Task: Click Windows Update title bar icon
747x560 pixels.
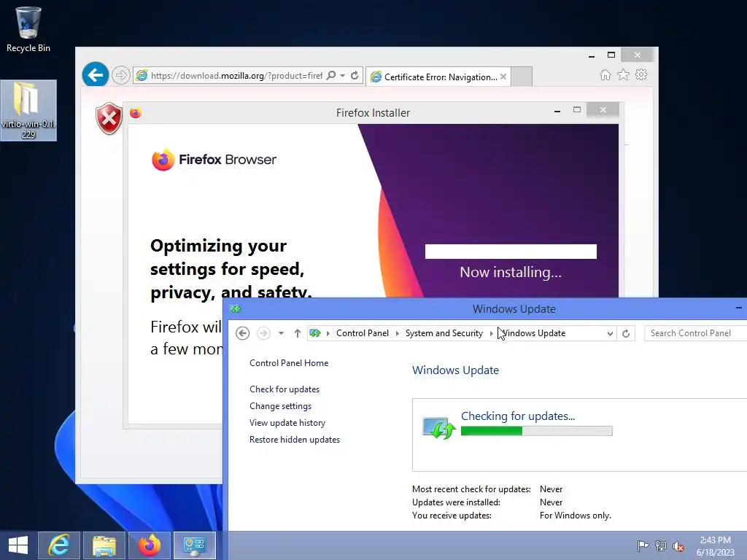Action: coord(236,309)
